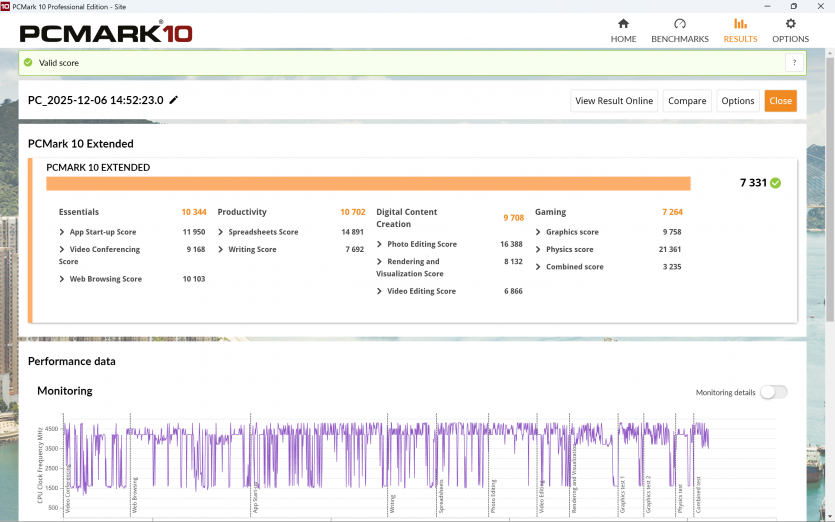
Task: Click the pencil icon to rename result
Action: pyautogui.click(x=174, y=100)
